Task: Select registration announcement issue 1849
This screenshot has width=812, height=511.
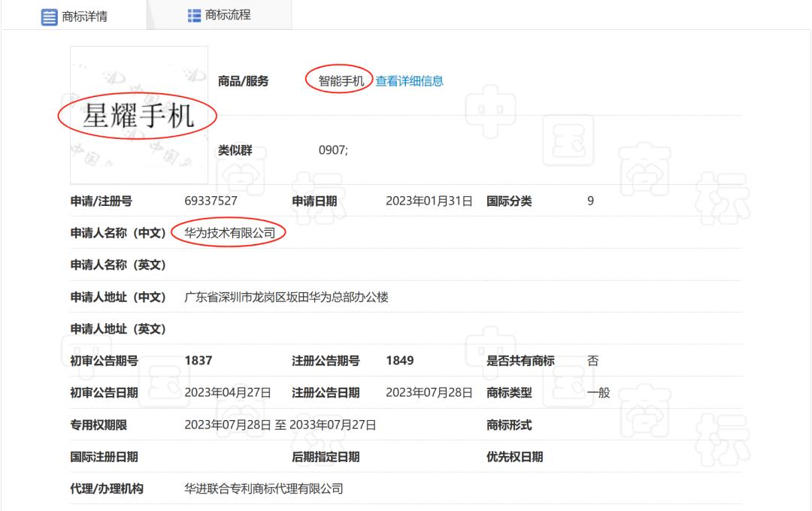Action: [x=400, y=361]
